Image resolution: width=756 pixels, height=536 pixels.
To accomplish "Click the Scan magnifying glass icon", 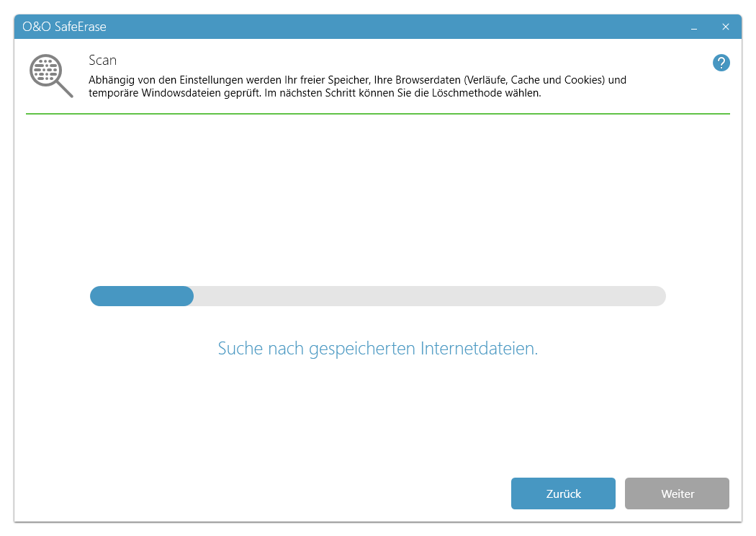I will point(51,76).
